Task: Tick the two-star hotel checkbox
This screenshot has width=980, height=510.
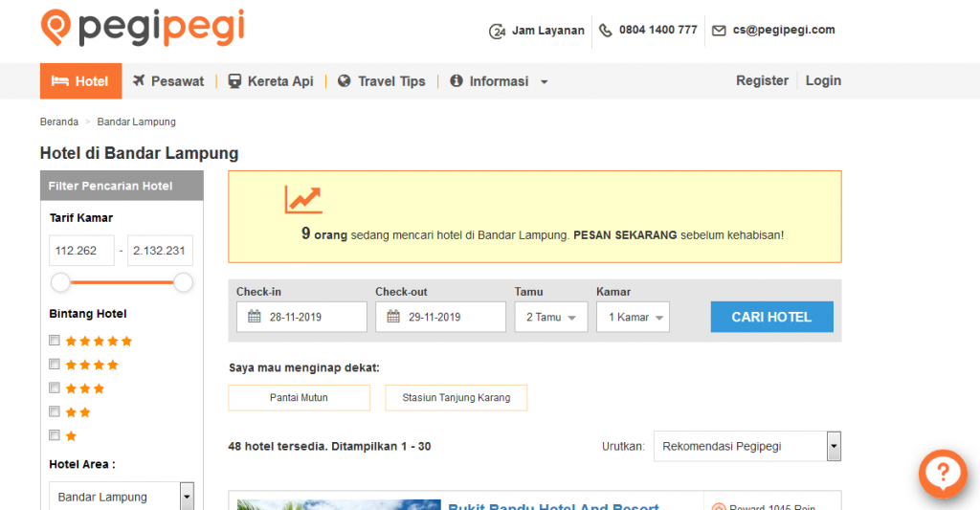Action: [x=55, y=411]
